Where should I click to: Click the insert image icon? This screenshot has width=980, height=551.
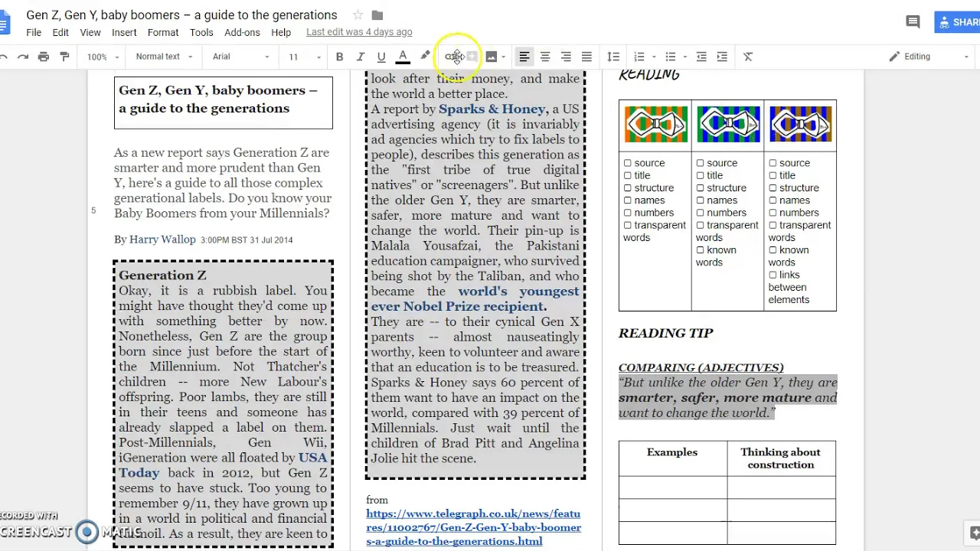[492, 57]
